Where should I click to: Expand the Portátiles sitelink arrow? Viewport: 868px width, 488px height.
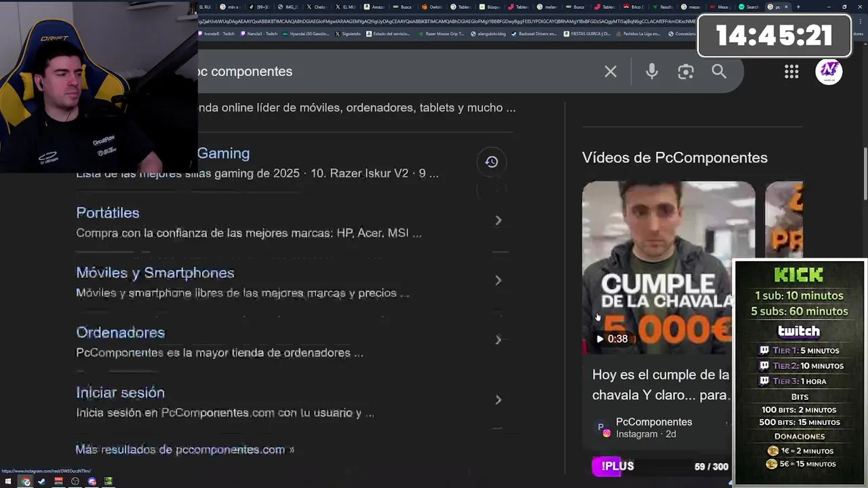(498, 220)
